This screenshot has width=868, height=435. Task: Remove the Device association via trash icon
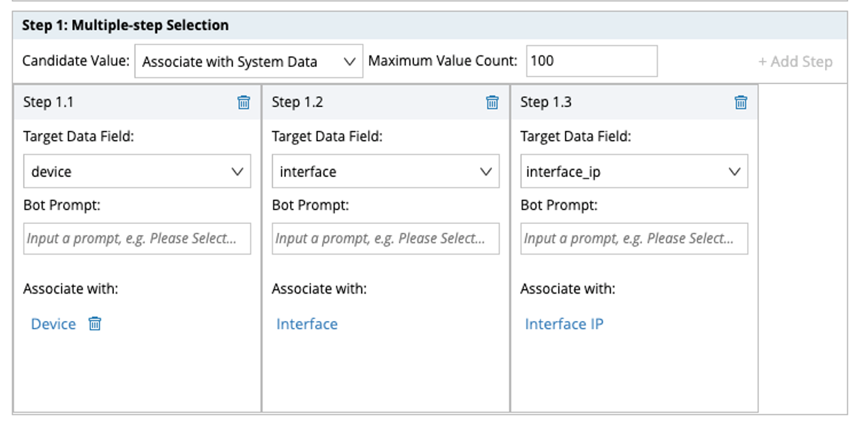[x=95, y=324]
